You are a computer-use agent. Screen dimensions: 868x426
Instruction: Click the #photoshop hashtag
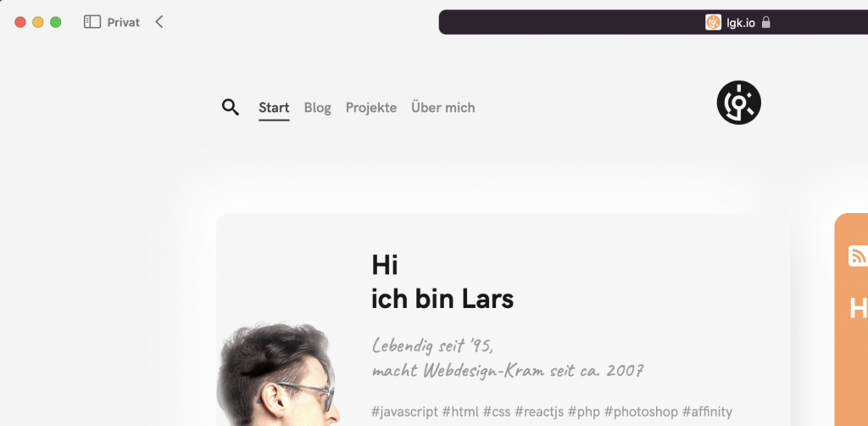click(641, 412)
